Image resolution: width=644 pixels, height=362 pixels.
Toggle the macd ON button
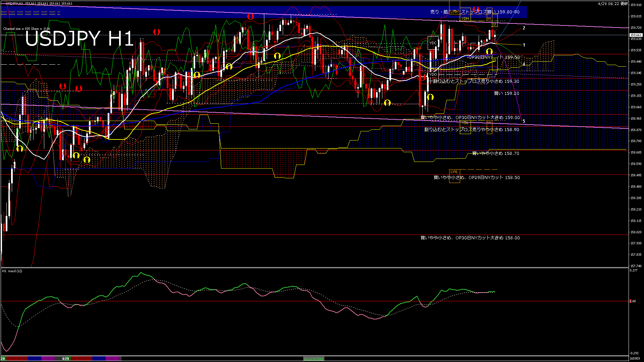click(314, 359)
